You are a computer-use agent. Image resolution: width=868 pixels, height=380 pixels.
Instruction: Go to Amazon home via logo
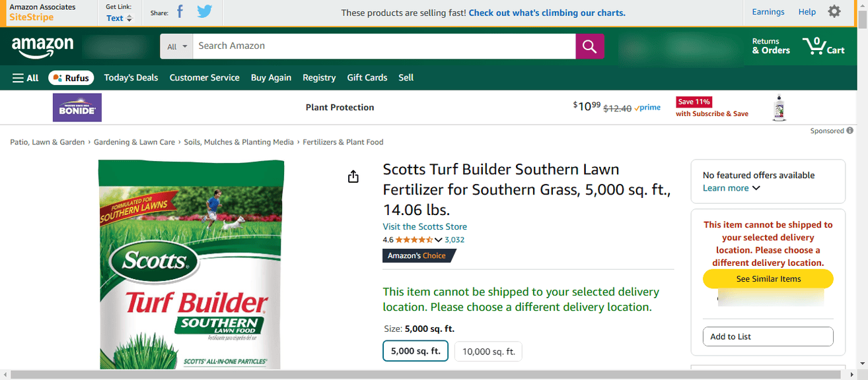tap(42, 46)
